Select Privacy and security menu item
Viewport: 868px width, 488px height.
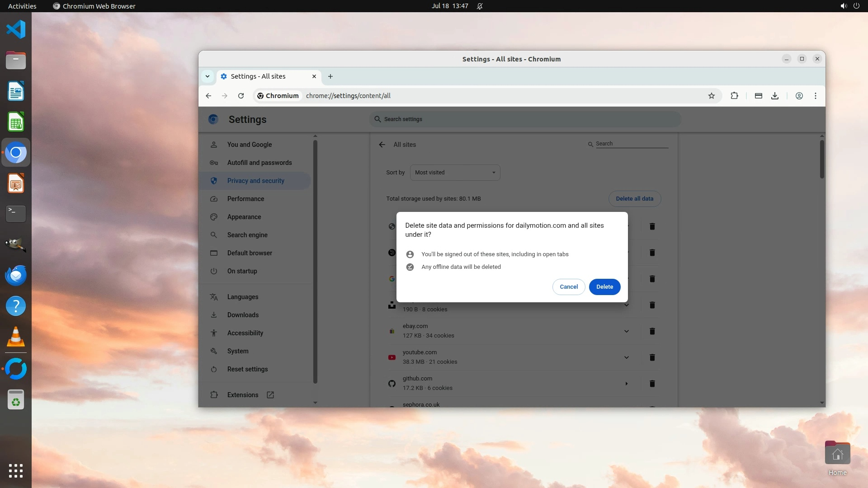255,181
